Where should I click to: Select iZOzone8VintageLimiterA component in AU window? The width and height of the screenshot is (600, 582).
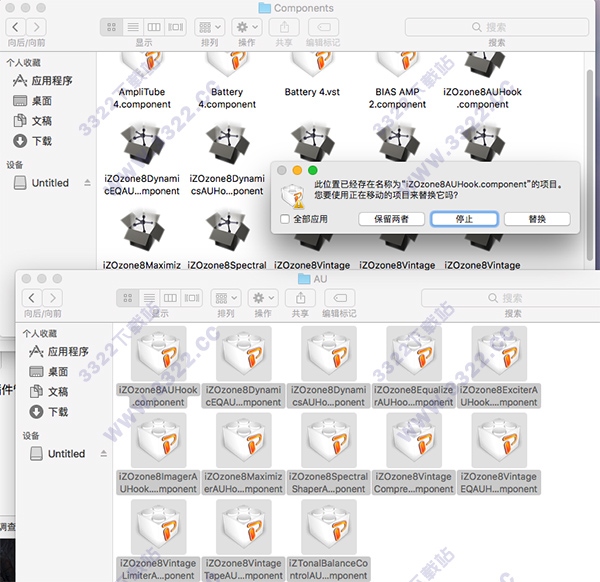pyautogui.click(x=158, y=541)
